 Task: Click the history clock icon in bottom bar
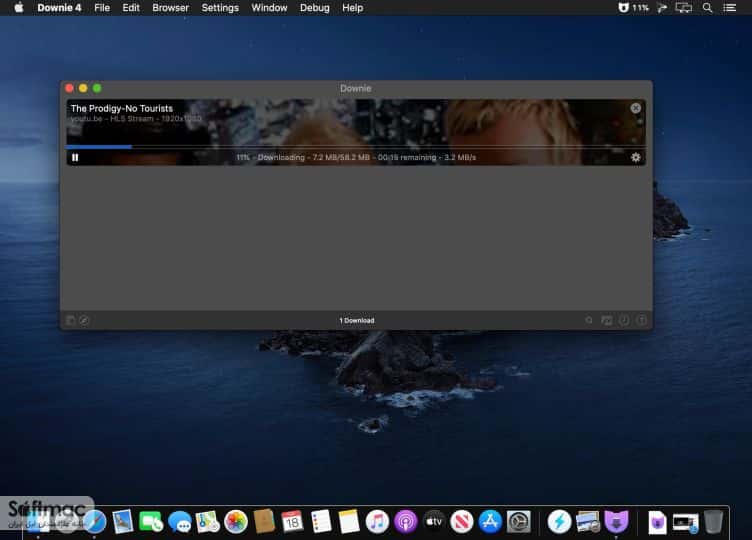click(624, 320)
